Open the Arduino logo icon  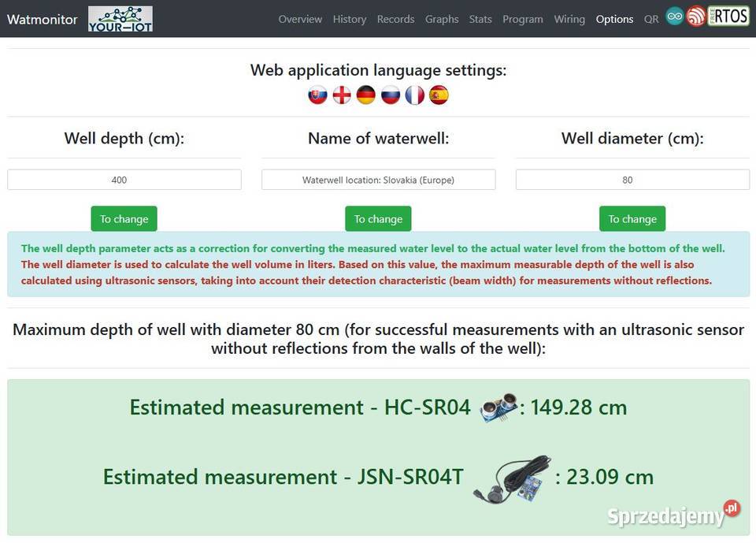pyautogui.click(x=675, y=17)
